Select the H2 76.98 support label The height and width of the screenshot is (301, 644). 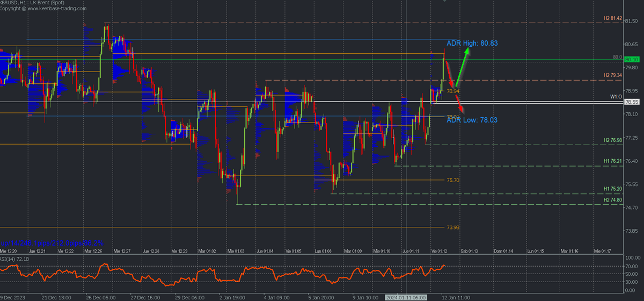pyautogui.click(x=612, y=140)
